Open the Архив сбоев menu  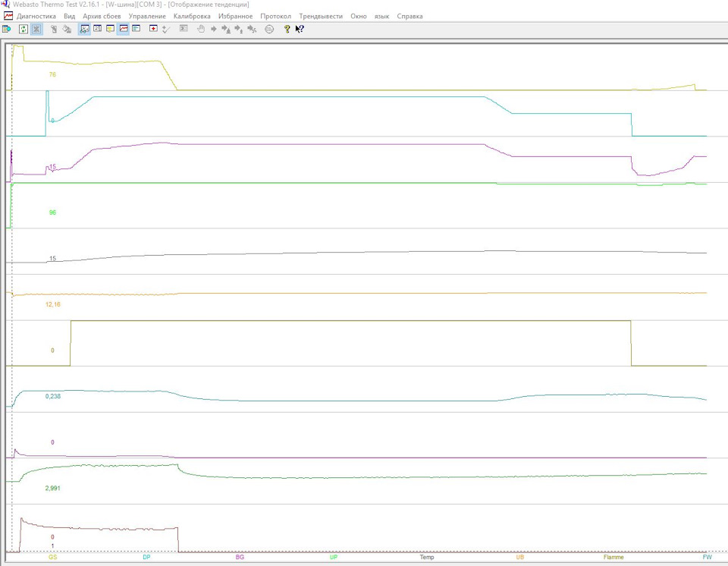click(x=102, y=16)
